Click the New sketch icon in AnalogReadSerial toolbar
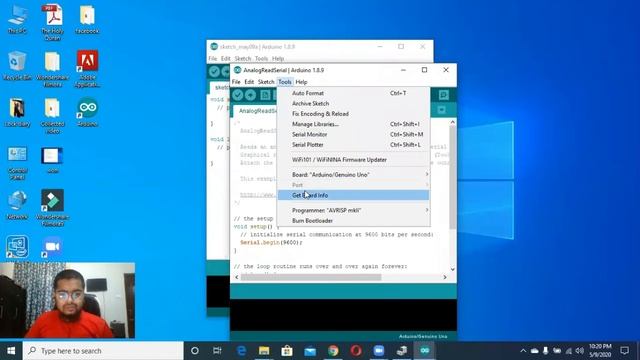 tap(265, 95)
